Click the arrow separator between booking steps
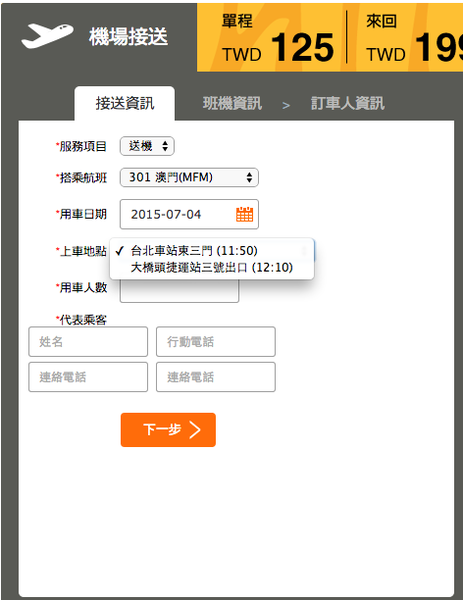 [286, 105]
